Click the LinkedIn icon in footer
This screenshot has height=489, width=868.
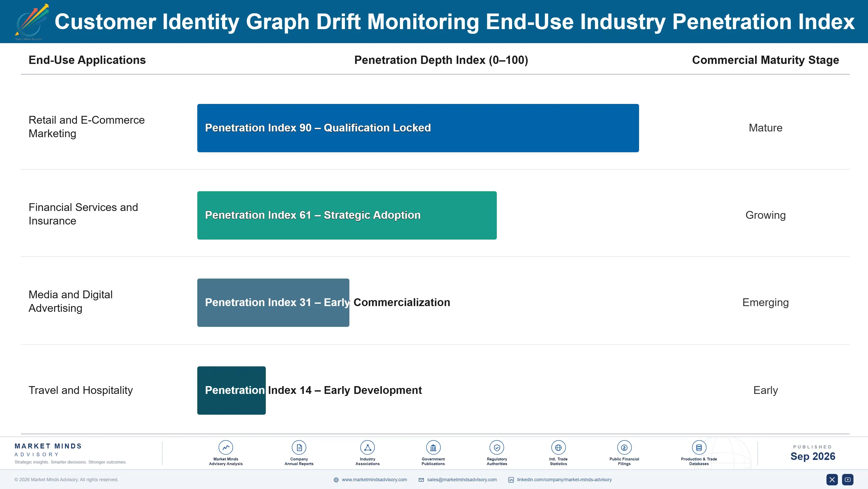pos(511,480)
